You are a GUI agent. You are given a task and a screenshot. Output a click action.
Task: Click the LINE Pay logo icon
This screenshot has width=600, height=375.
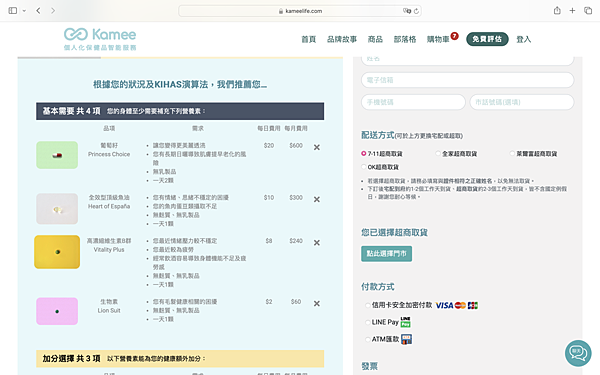(x=406, y=322)
